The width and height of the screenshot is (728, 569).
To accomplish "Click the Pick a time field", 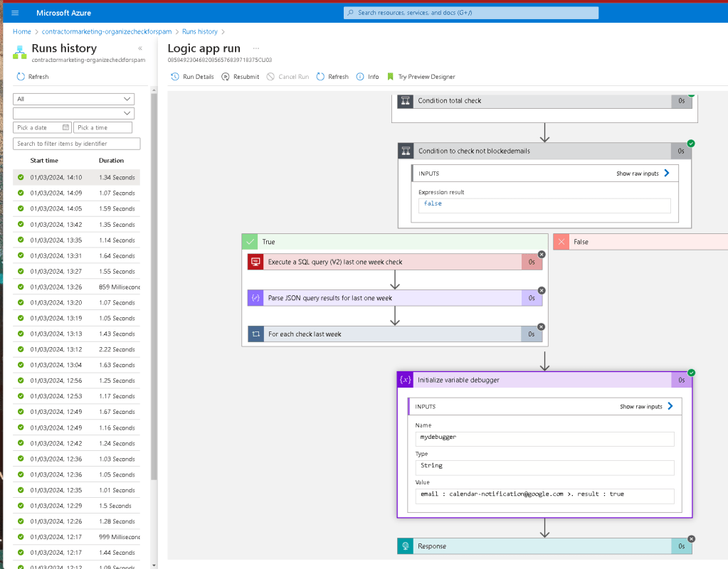I will point(102,127).
